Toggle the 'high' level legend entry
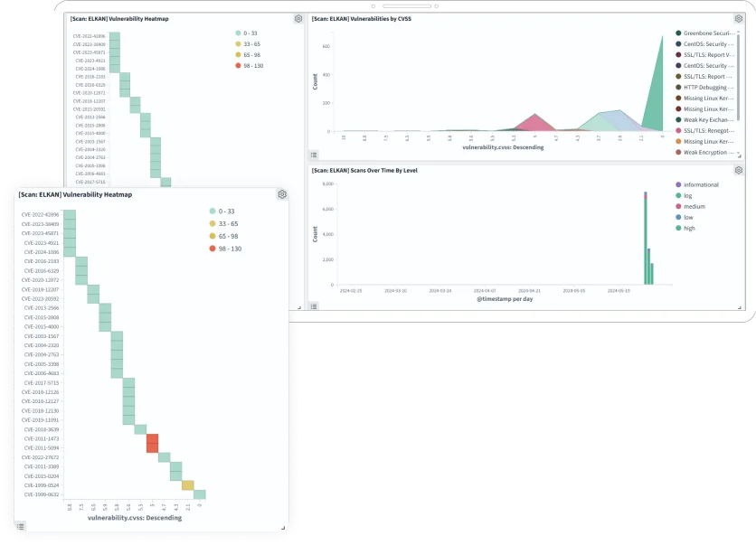Image resolution: width=756 pixels, height=545 pixels. point(689,228)
